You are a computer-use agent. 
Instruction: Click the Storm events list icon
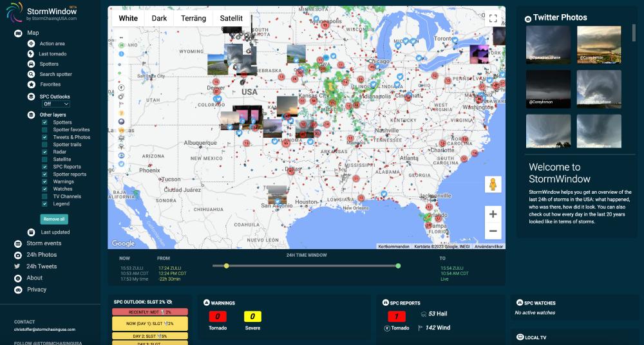pos(18,243)
